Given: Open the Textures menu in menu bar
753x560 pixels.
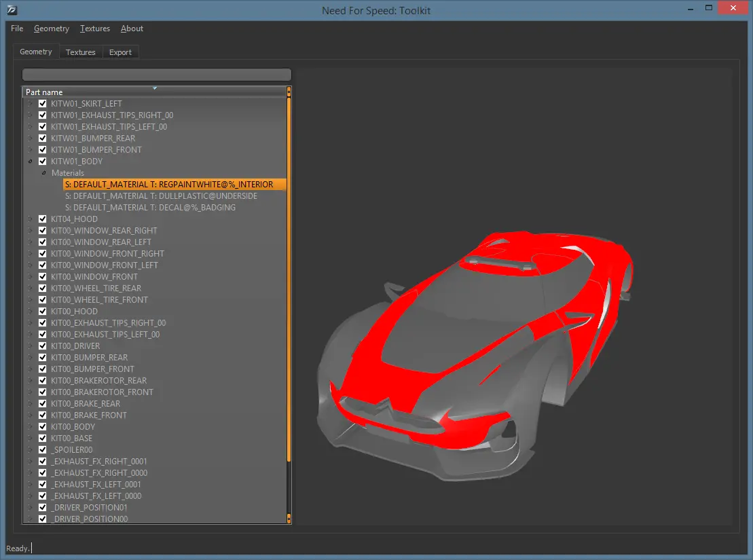Looking at the screenshot, I should point(94,29).
